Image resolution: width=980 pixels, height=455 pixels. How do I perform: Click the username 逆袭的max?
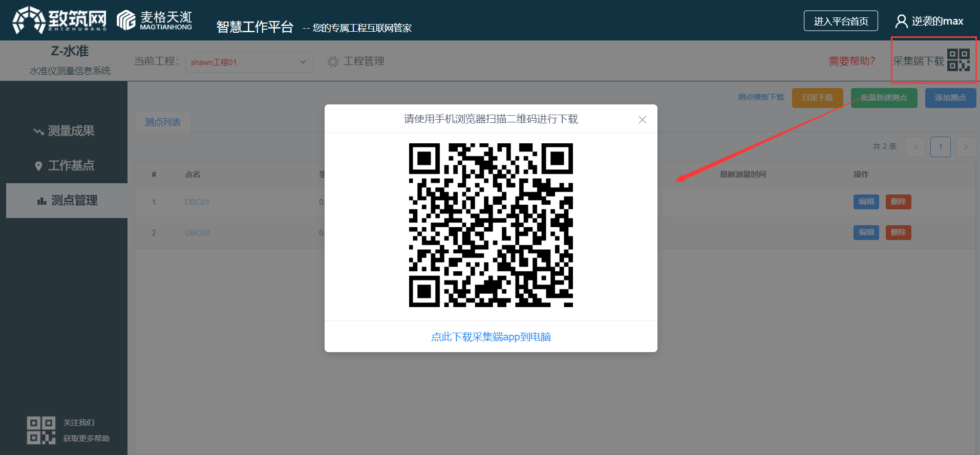(938, 21)
